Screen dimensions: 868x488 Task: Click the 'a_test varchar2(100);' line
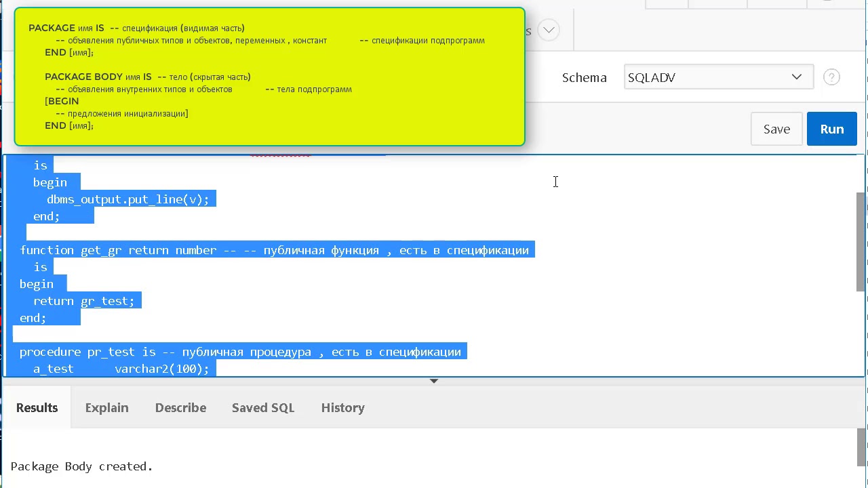(x=121, y=369)
